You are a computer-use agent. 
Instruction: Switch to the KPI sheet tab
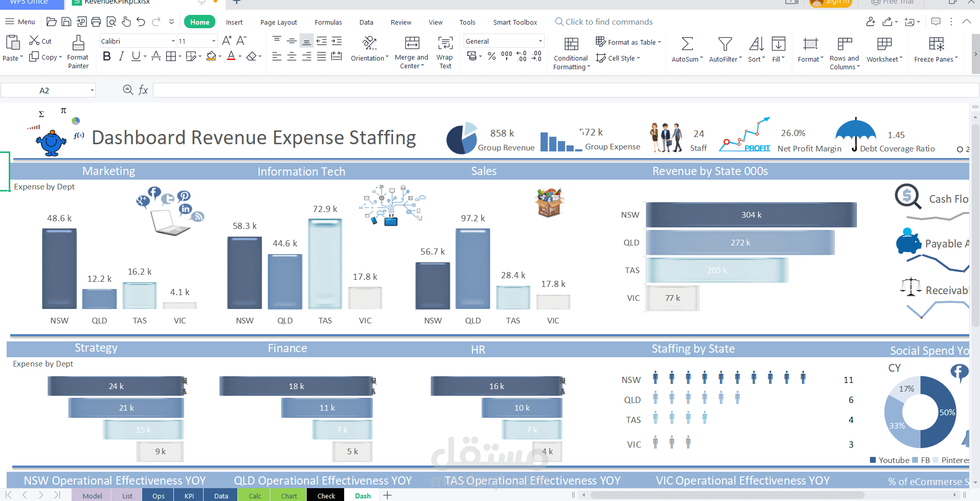click(x=189, y=496)
